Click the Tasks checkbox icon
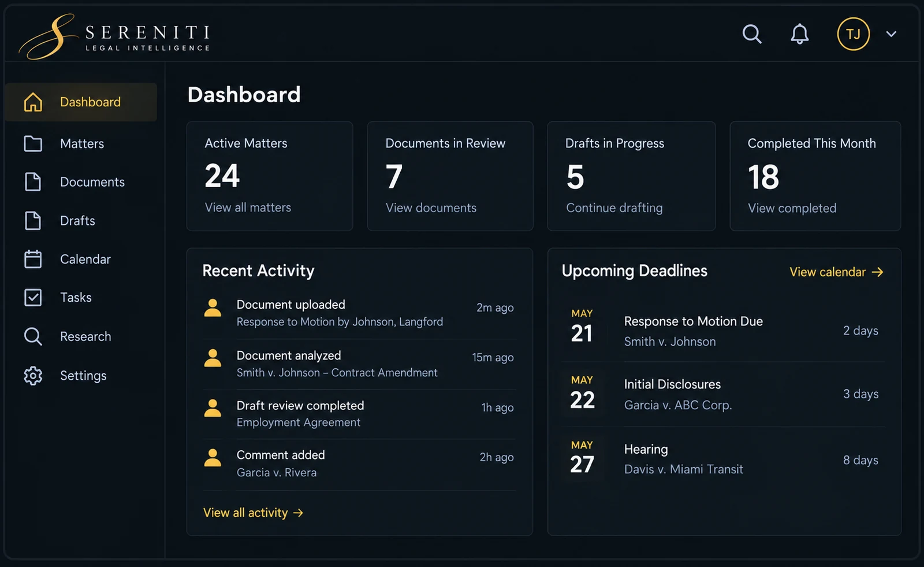 [x=33, y=298]
